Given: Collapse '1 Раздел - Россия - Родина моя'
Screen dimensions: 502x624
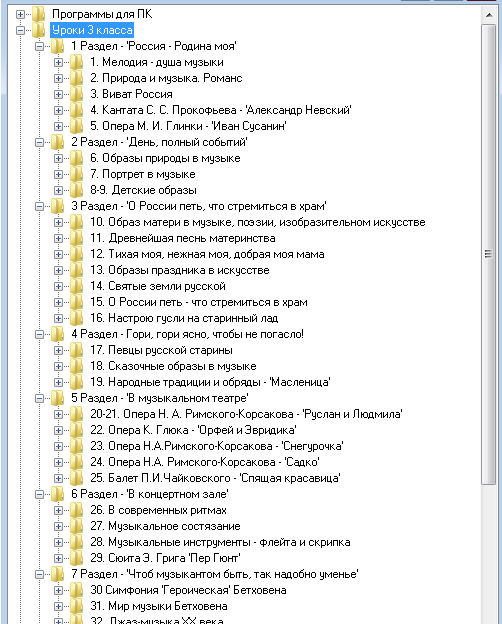Looking at the screenshot, I should tap(39, 47).
